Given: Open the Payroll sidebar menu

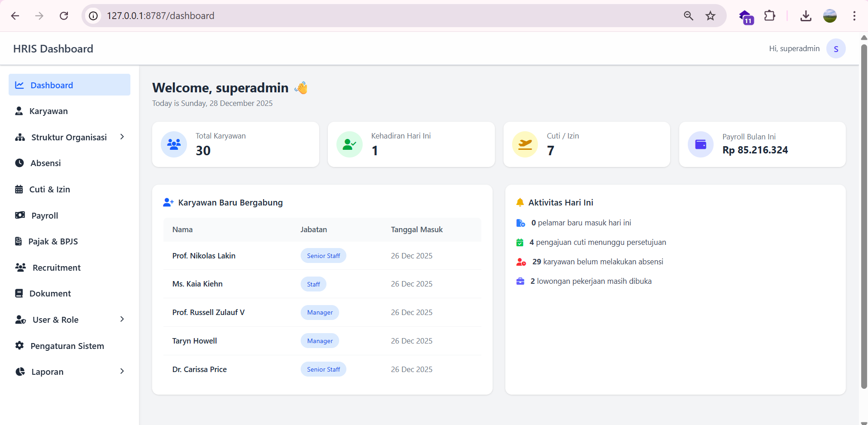Looking at the screenshot, I should [x=44, y=216].
